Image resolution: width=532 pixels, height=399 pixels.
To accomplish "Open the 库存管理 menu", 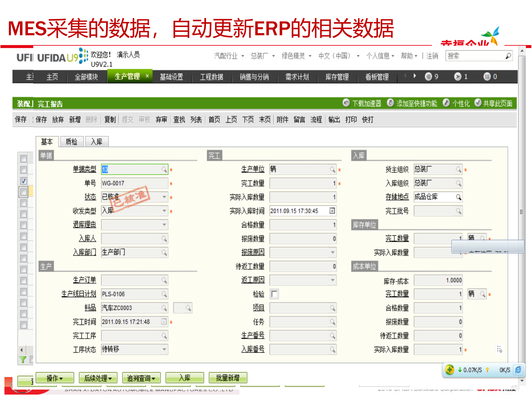I will [x=337, y=77].
